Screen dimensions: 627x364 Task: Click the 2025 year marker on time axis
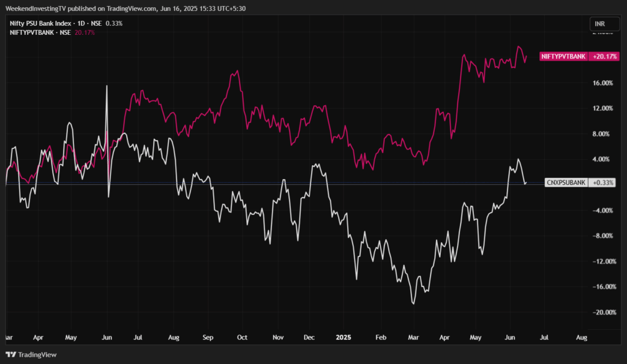pyautogui.click(x=344, y=338)
